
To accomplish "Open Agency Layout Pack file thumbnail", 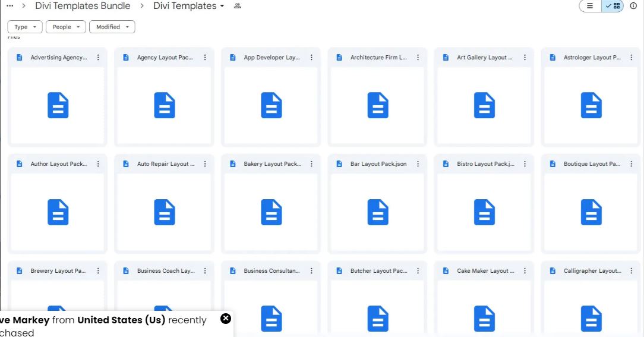I will click(x=165, y=106).
